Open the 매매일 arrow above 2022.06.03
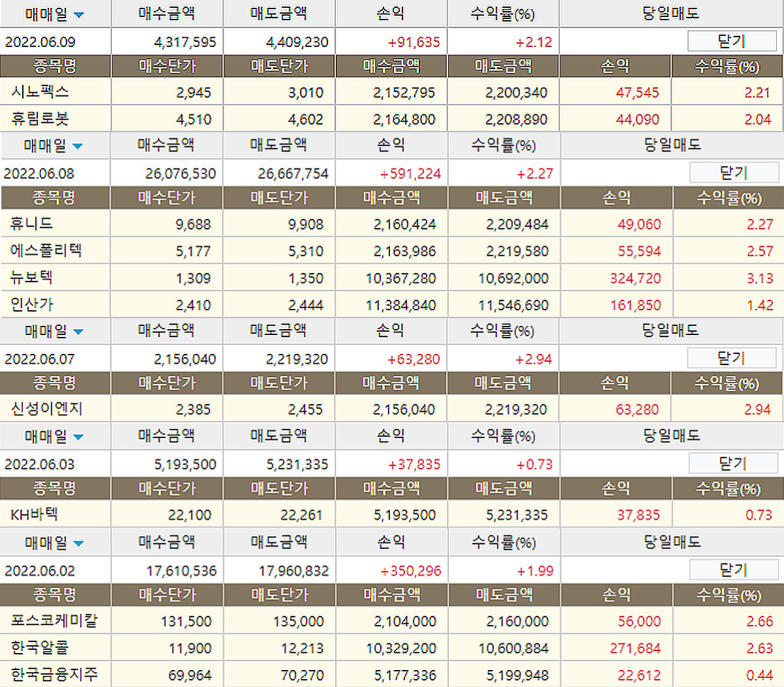Screen dimensions: 784x687 (78, 437)
